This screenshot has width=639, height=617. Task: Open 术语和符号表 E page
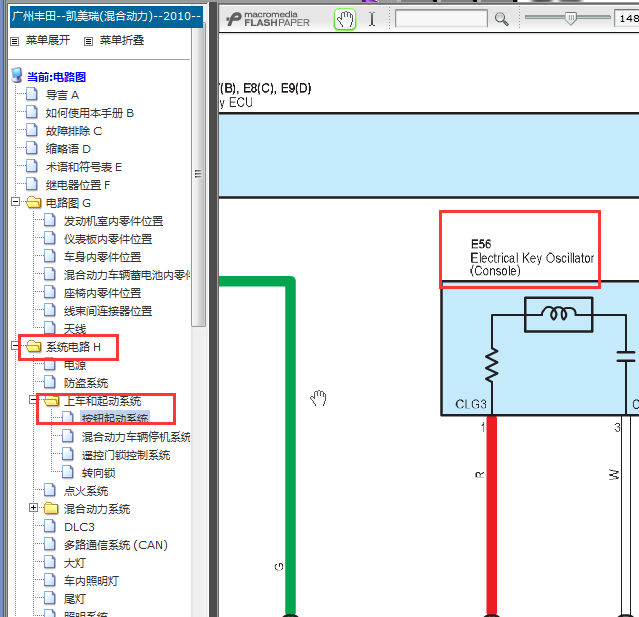click(x=84, y=167)
